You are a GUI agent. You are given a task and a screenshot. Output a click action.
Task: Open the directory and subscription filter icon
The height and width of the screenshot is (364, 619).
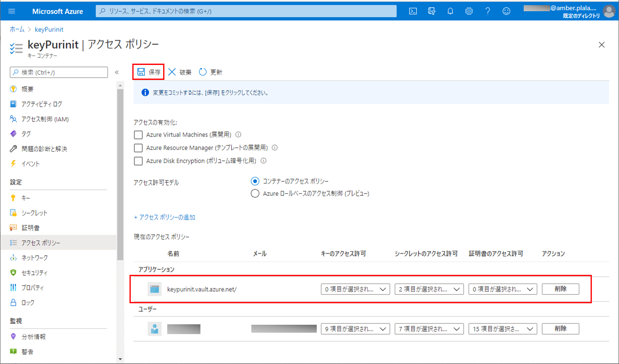(x=432, y=11)
